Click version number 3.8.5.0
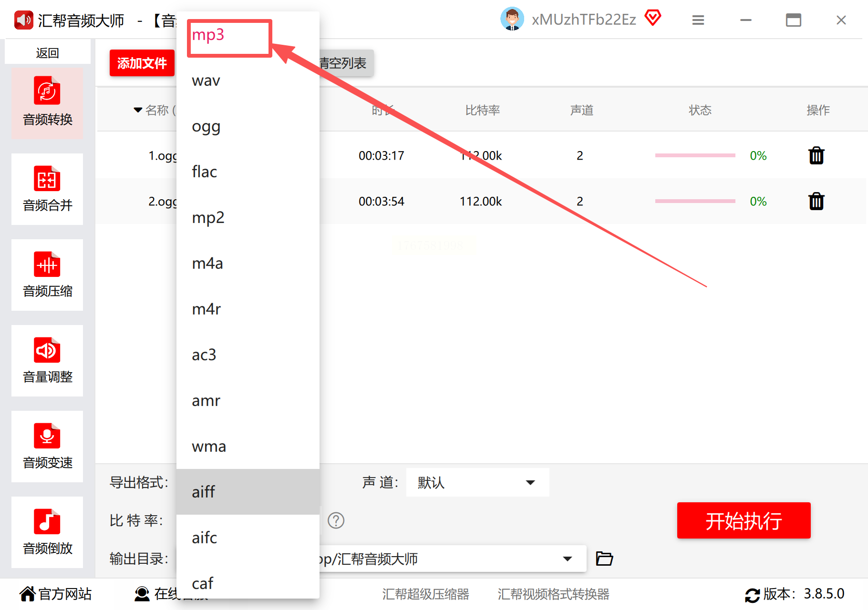The width and height of the screenshot is (868, 610). click(824, 594)
